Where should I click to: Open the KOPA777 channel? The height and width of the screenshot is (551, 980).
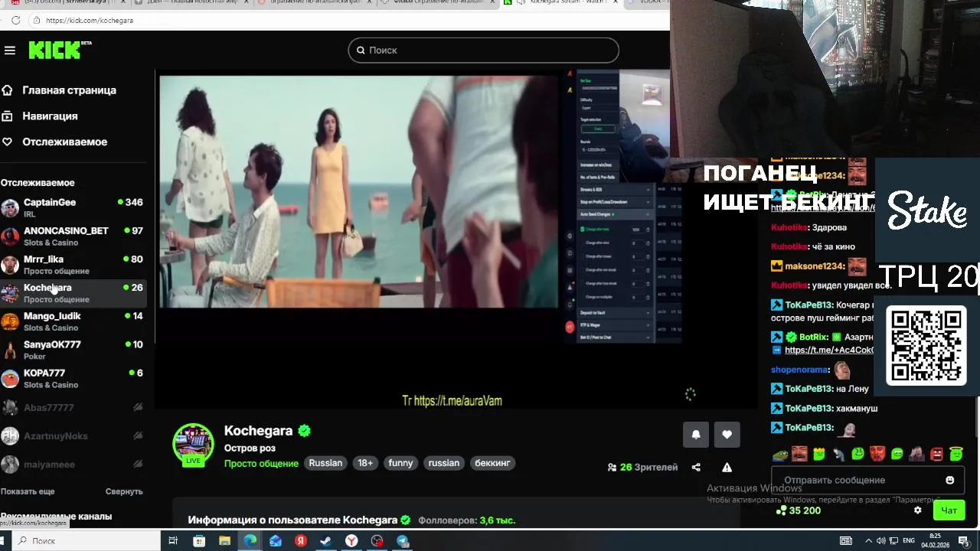coord(73,378)
